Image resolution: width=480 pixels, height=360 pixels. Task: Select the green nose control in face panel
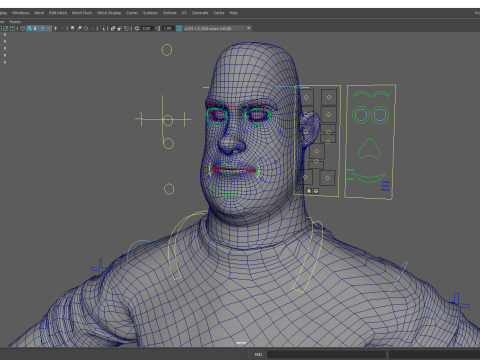point(369,149)
